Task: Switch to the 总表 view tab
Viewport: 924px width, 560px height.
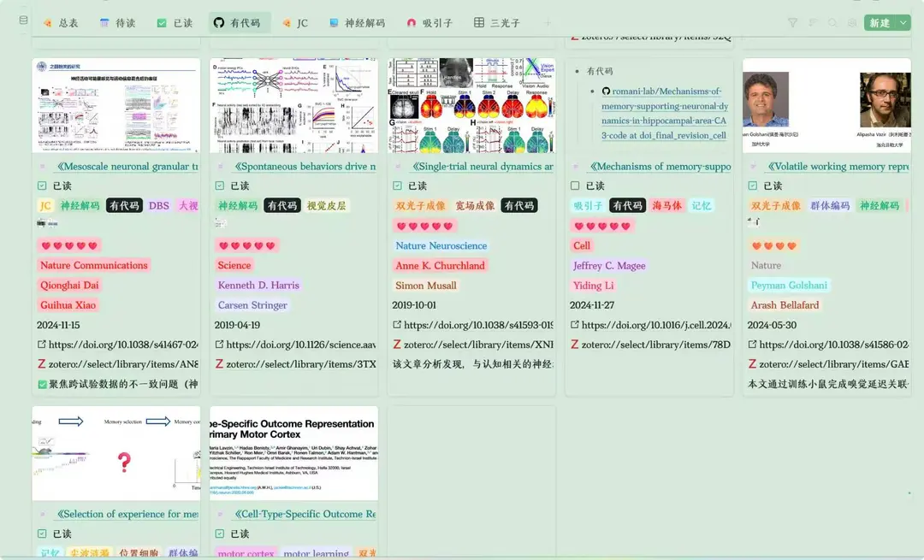Action: click(61, 23)
